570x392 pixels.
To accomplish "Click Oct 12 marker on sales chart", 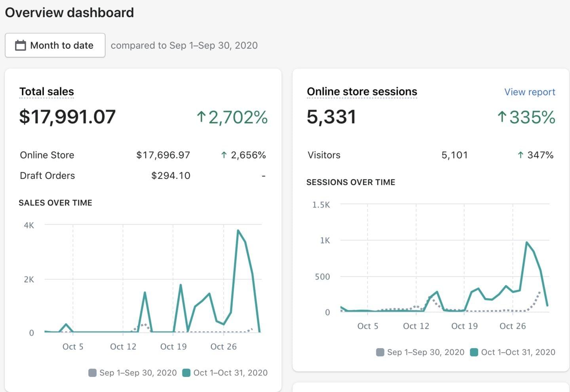I will tap(123, 346).
